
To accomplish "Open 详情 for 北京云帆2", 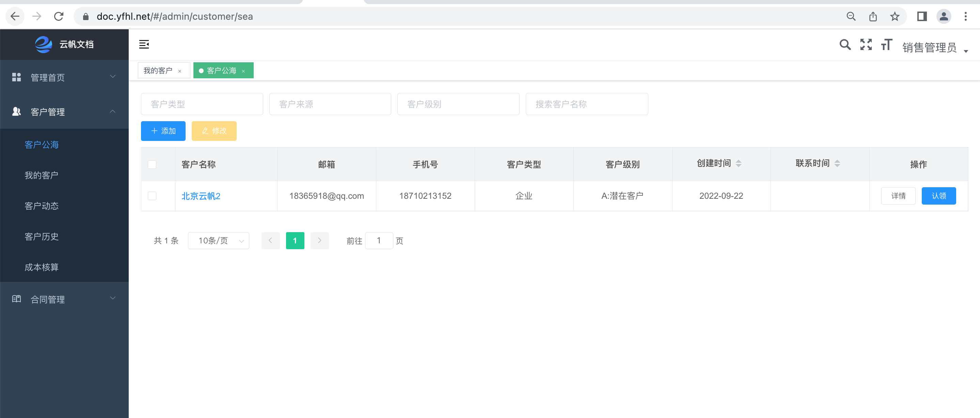I will 898,196.
